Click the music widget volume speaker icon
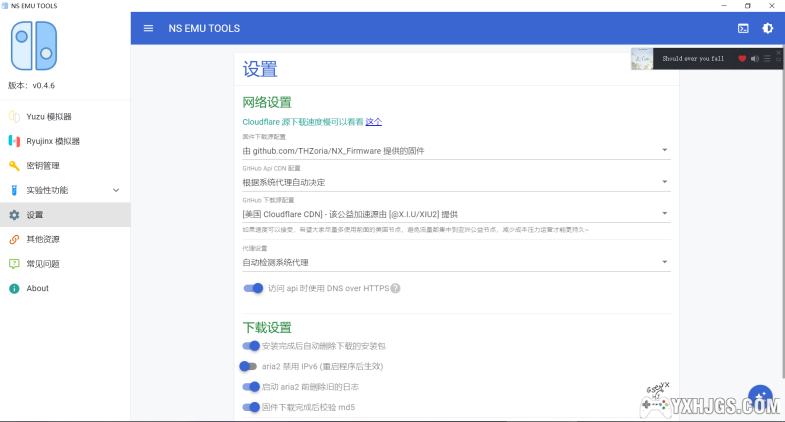 coord(754,59)
